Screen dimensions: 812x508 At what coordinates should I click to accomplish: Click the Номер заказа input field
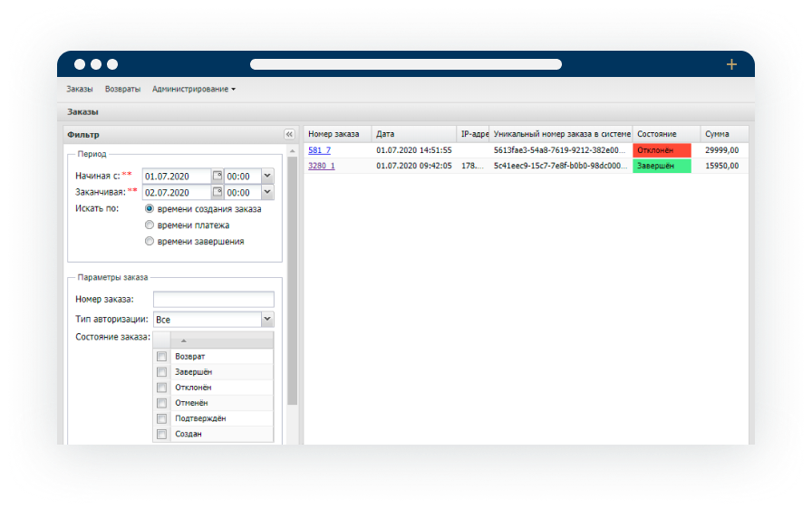tap(213, 300)
